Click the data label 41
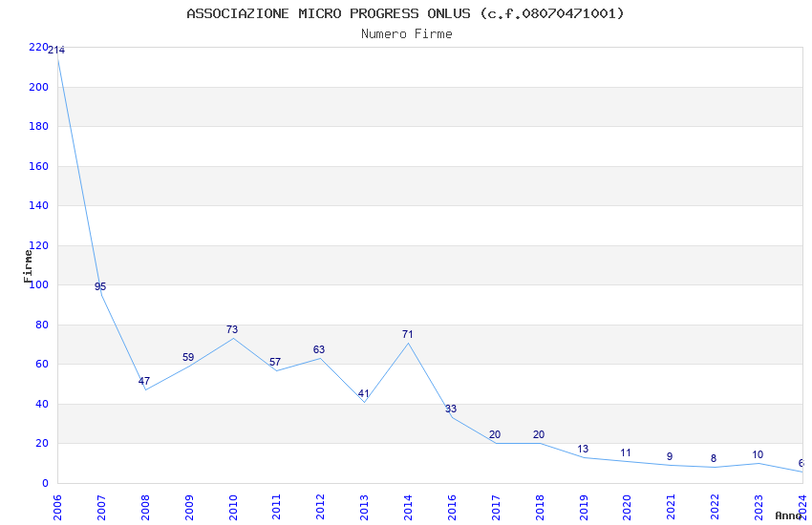Image resolution: width=812 pixels, height=525 pixels. [364, 393]
